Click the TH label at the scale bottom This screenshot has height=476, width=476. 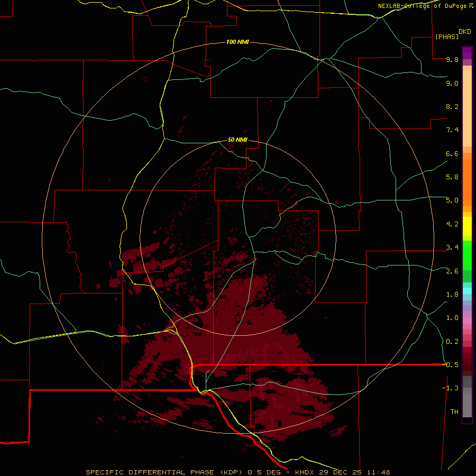click(454, 412)
